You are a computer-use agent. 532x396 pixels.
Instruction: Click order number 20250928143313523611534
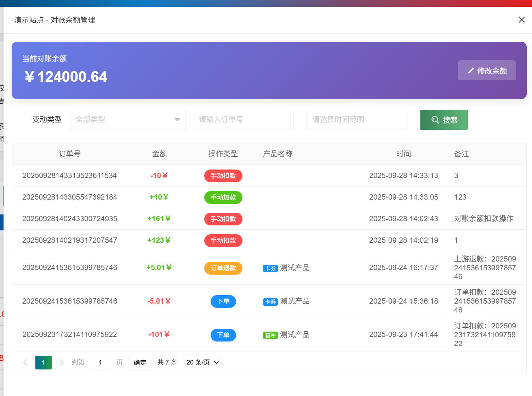coord(69,176)
